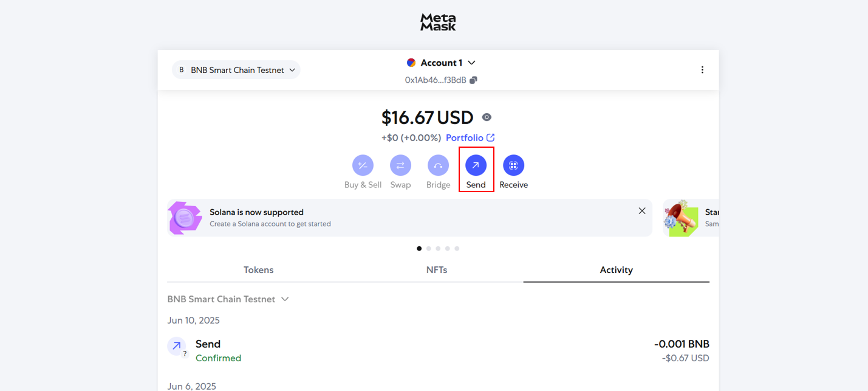Switch to the NFTs tab
Image resolution: width=868 pixels, height=391 pixels.
(x=437, y=270)
